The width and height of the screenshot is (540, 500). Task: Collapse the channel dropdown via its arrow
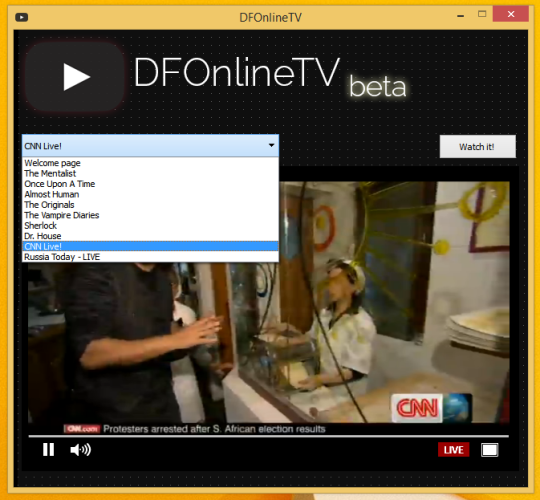[271, 146]
